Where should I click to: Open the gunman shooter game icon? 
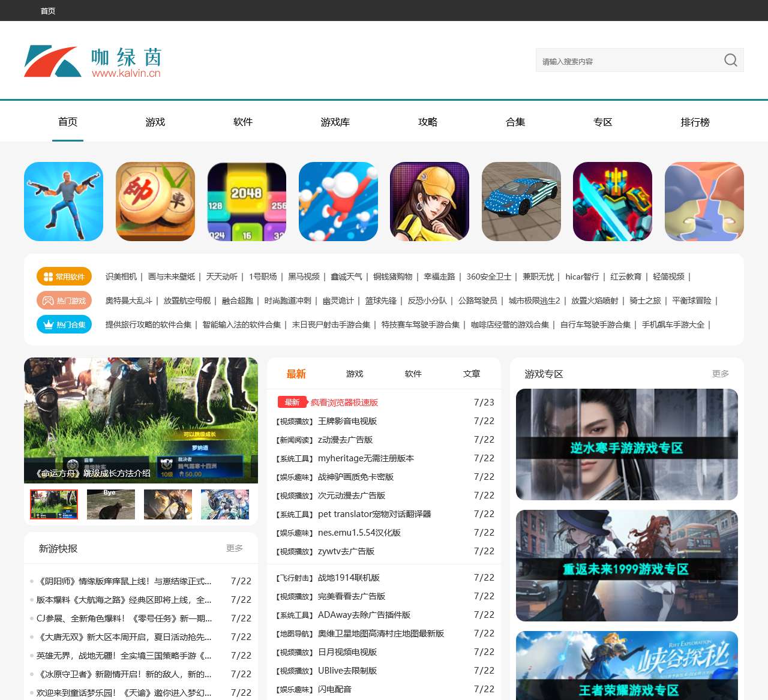tap(64, 202)
